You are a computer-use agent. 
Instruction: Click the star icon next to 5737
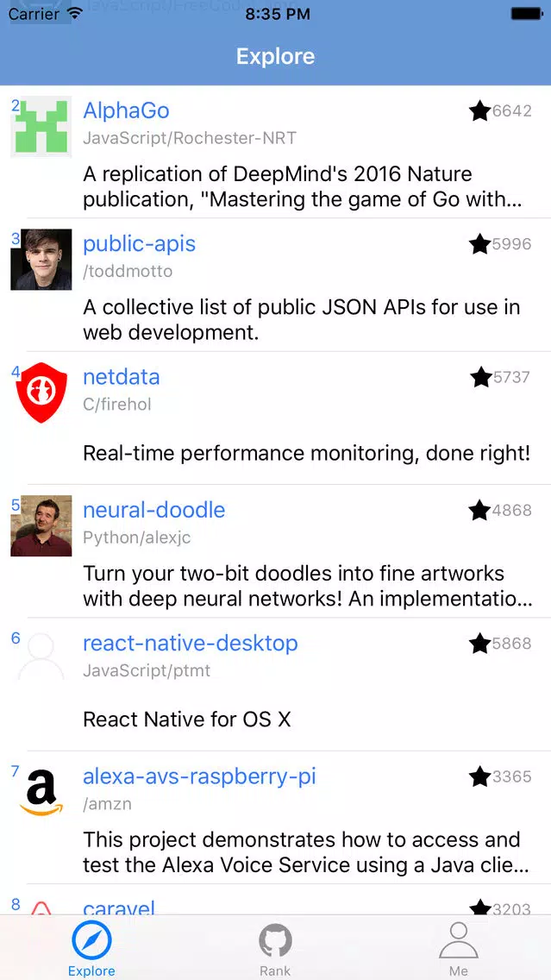tap(480, 378)
